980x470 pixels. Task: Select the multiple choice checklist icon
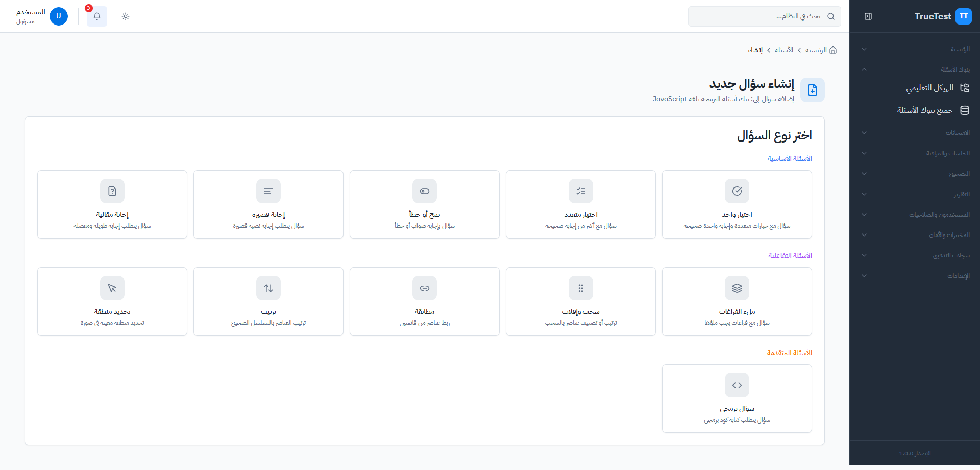pyautogui.click(x=580, y=191)
